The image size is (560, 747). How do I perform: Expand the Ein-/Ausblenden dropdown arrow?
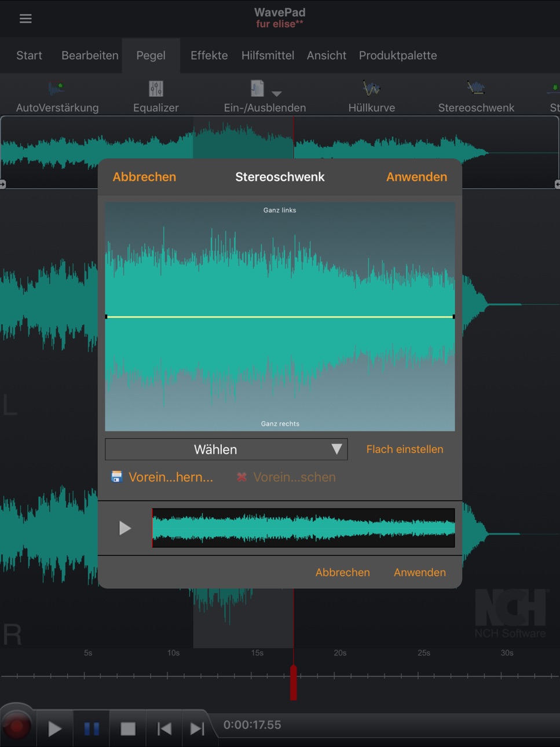click(277, 93)
